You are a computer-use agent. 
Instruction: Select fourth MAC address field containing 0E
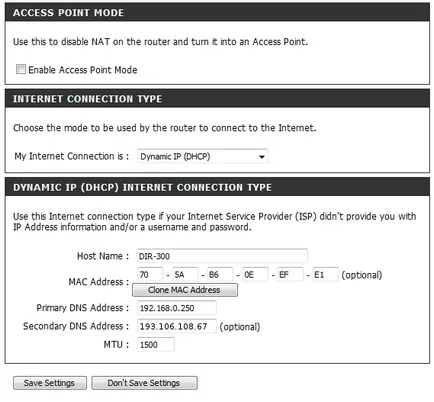pos(255,275)
